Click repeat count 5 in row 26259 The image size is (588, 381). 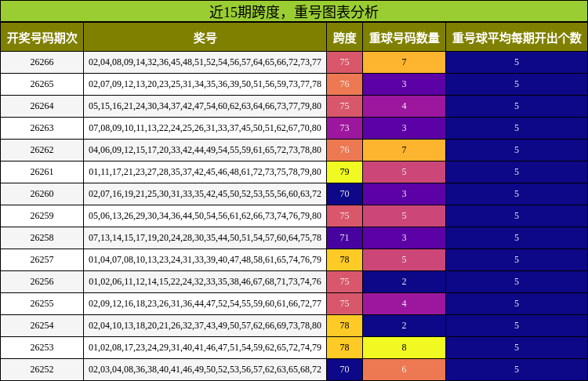[x=404, y=216]
